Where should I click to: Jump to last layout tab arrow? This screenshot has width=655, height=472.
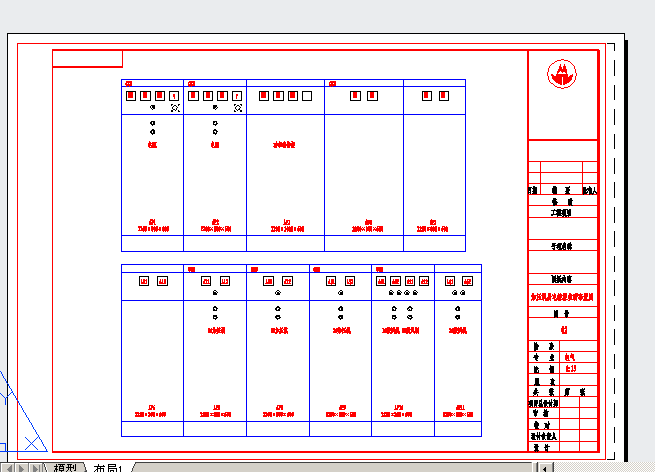click(36, 468)
